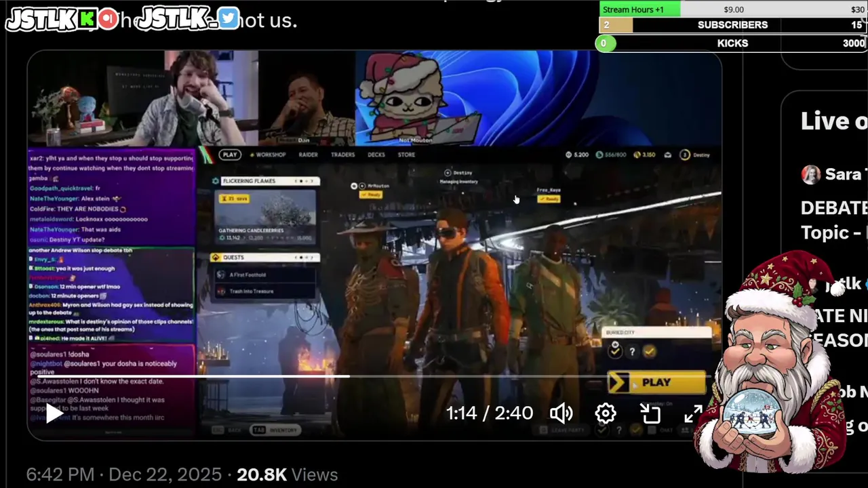Click MrMouton's Ready status badge
Viewport: 868px width, 488px height.
tap(370, 195)
